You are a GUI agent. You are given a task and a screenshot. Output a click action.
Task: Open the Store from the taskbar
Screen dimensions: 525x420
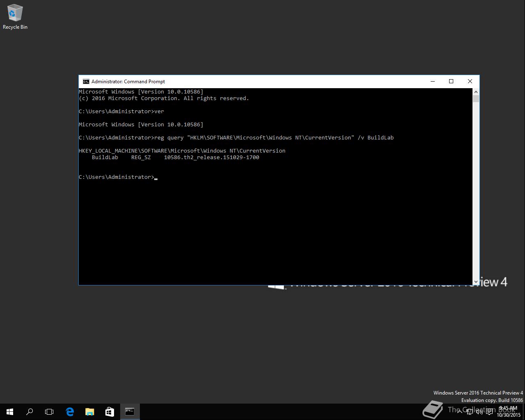click(110, 412)
